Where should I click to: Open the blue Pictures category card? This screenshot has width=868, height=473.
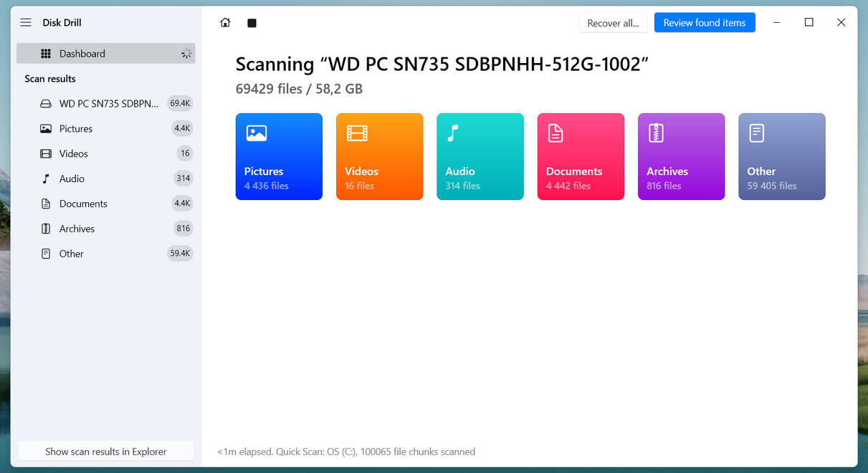[279, 156]
